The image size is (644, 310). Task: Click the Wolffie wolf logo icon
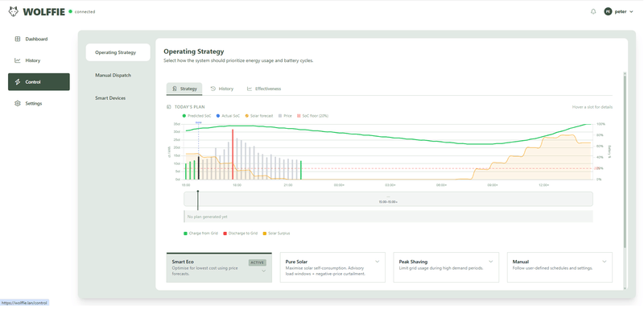click(14, 11)
